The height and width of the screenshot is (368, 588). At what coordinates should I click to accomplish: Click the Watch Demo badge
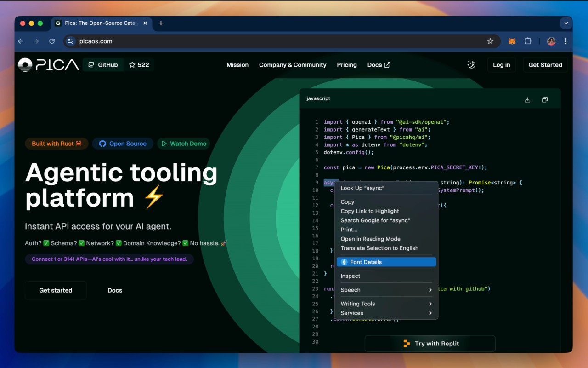pos(184,144)
